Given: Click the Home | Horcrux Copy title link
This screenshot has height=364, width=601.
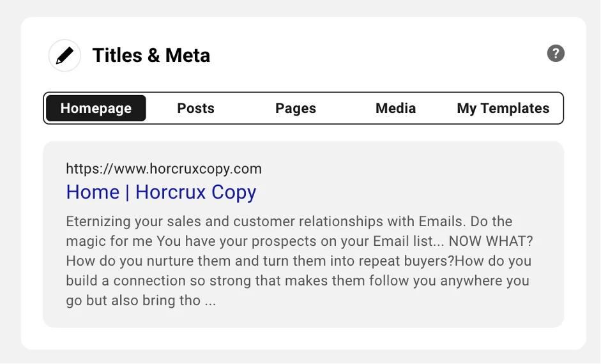Looking at the screenshot, I should (x=161, y=192).
